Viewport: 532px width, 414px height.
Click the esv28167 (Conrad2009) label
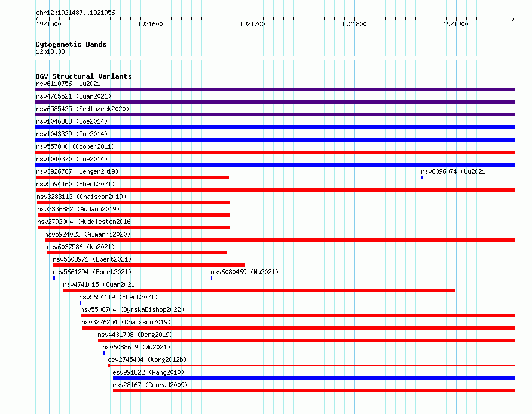pyautogui.click(x=150, y=385)
